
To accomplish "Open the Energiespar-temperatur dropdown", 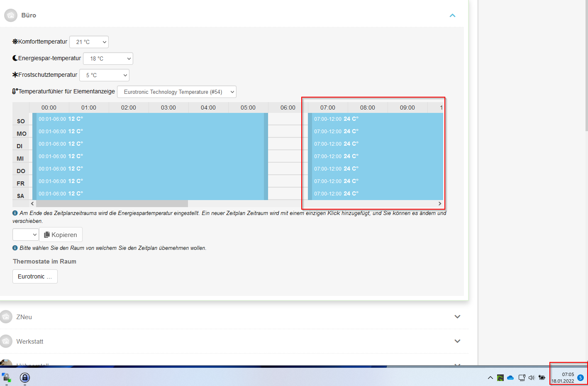I will [x=108, y=59].
